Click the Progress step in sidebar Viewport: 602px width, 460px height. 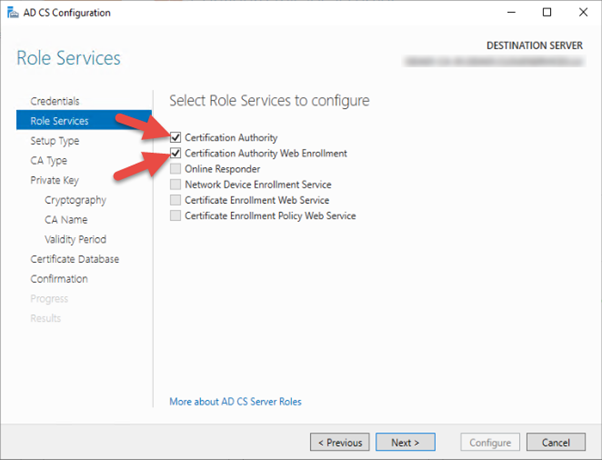click(49, 299)
